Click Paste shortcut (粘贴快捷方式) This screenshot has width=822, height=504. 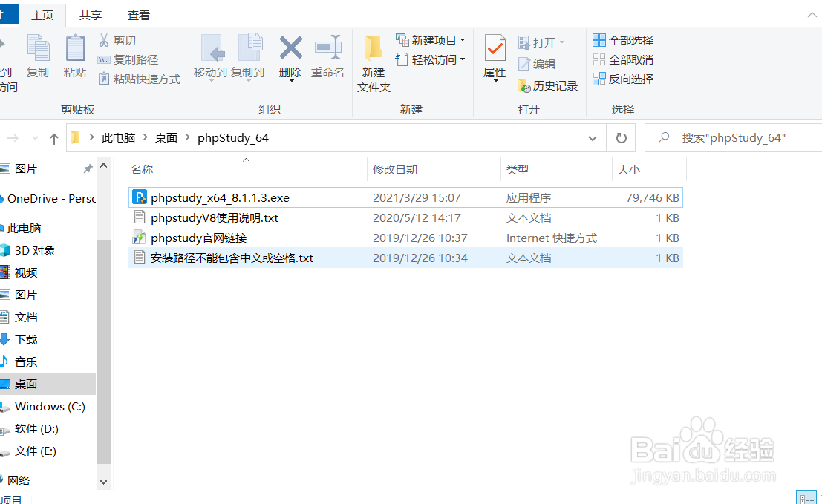click(x=140, y=79)
